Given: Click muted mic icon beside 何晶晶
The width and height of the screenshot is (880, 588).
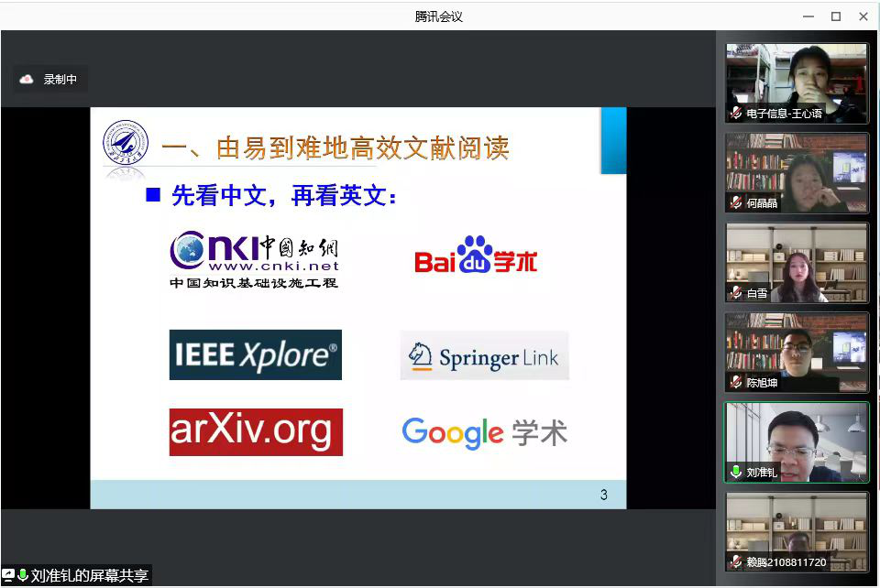Looking at the screenshot, I should (x=736, y=203).
